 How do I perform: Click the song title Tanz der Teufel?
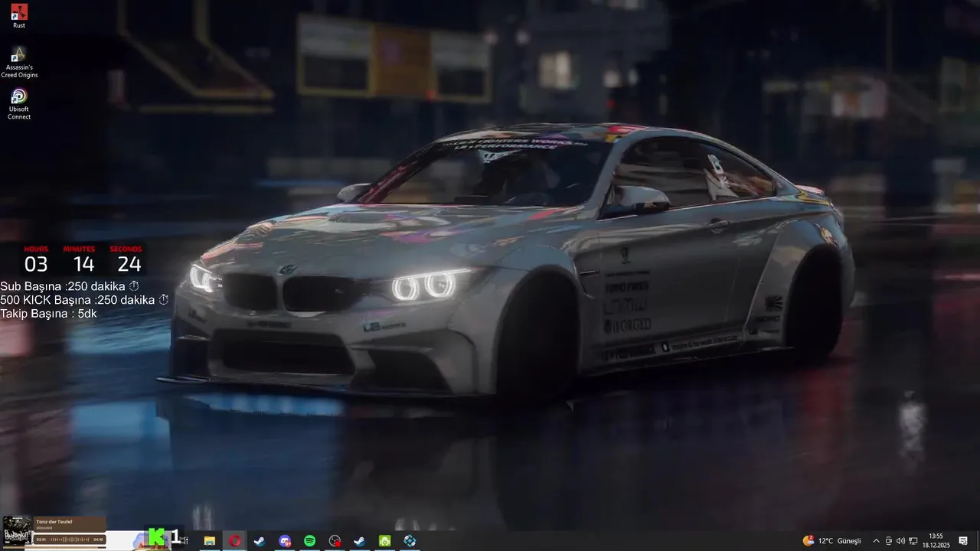click(54, 522)
